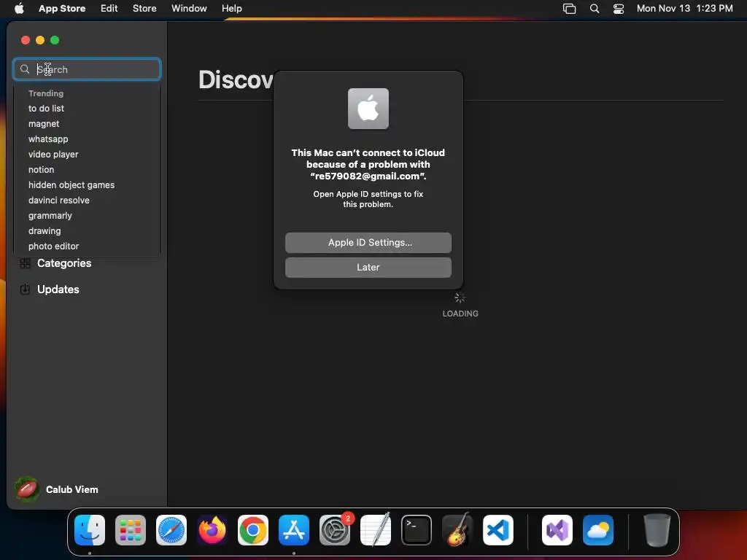Select trending search 'notion'
Screen dimensions: 747x560
coord(42,169)
